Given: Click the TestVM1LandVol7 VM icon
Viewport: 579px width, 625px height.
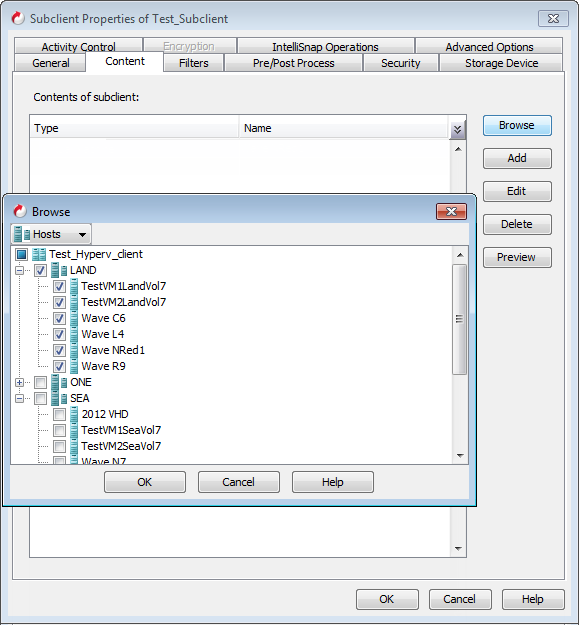Looking at the screenshot, I should click(x=74, y=286).
